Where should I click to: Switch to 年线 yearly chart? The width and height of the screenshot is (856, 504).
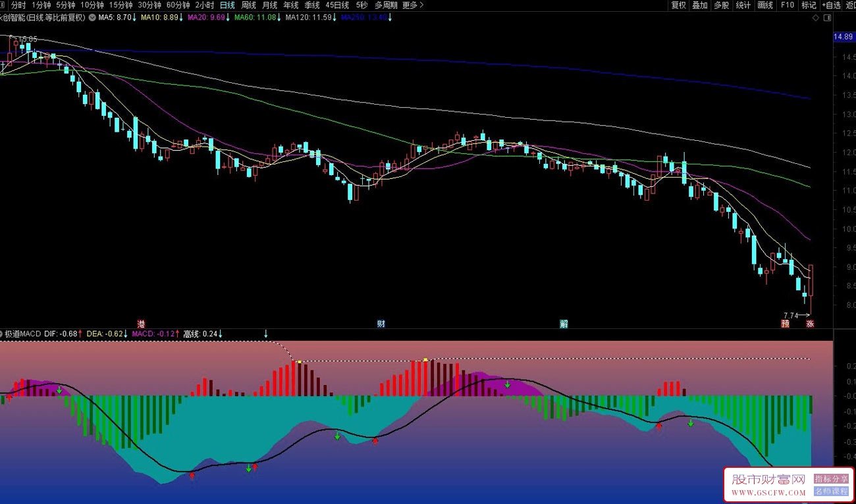[x=291, y=5]
